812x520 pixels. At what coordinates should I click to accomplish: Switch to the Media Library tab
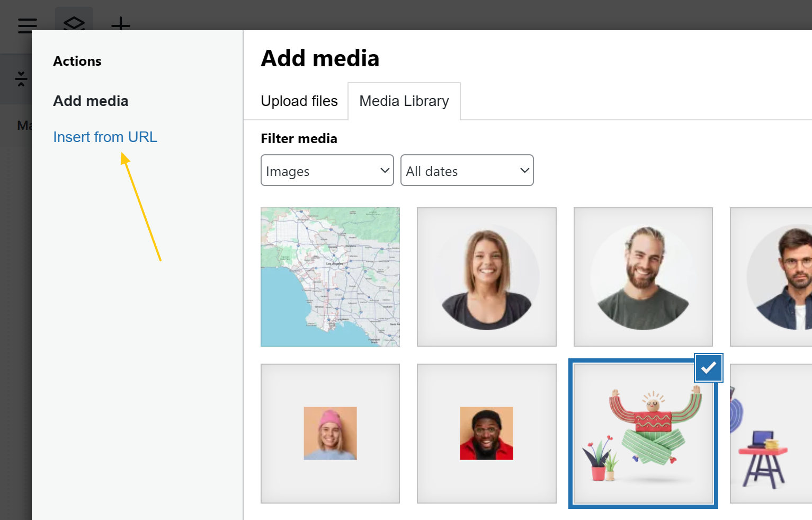tap(404, 101)
